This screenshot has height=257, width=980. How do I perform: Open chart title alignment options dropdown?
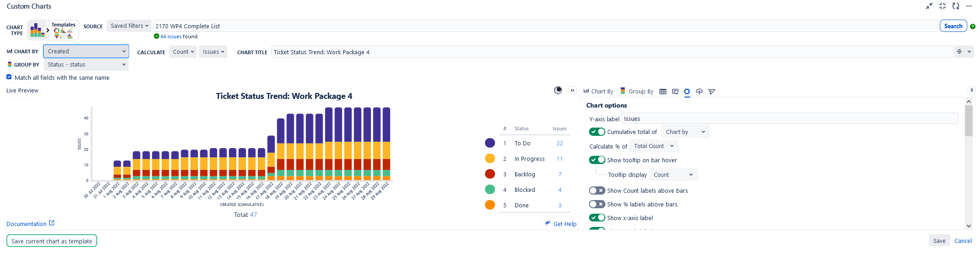(964, 52)
